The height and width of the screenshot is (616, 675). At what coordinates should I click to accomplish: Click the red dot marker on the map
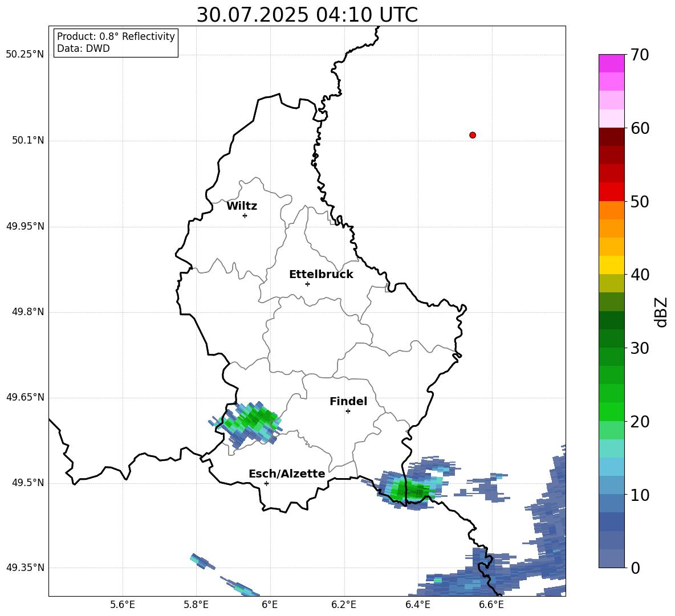pyautogui.click(x=473, y=135)
